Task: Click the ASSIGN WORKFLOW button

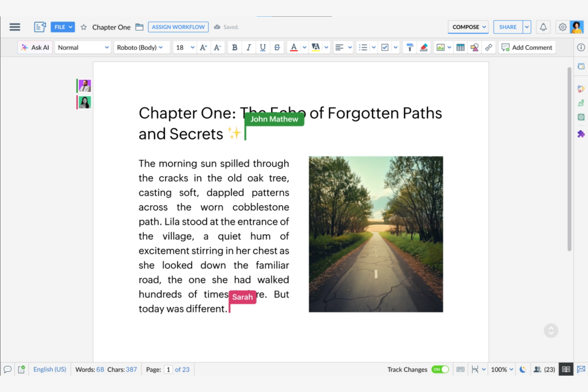Action: [x=178, y=27]
